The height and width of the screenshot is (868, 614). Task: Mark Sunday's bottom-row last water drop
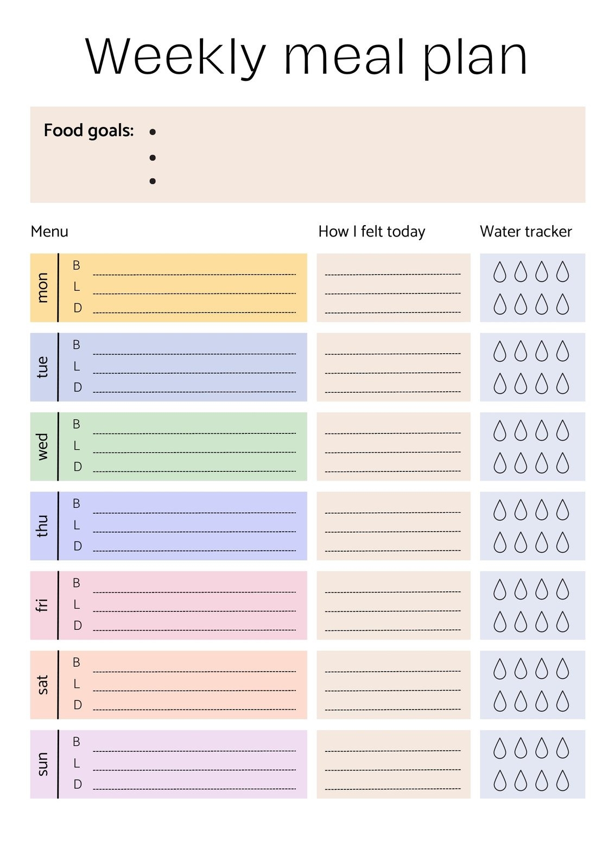(563, 781)
